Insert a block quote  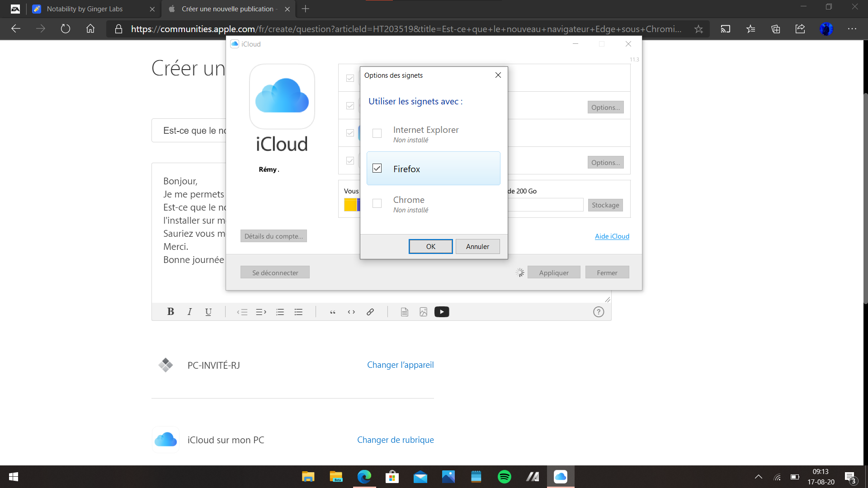click(x=333, y=312)
